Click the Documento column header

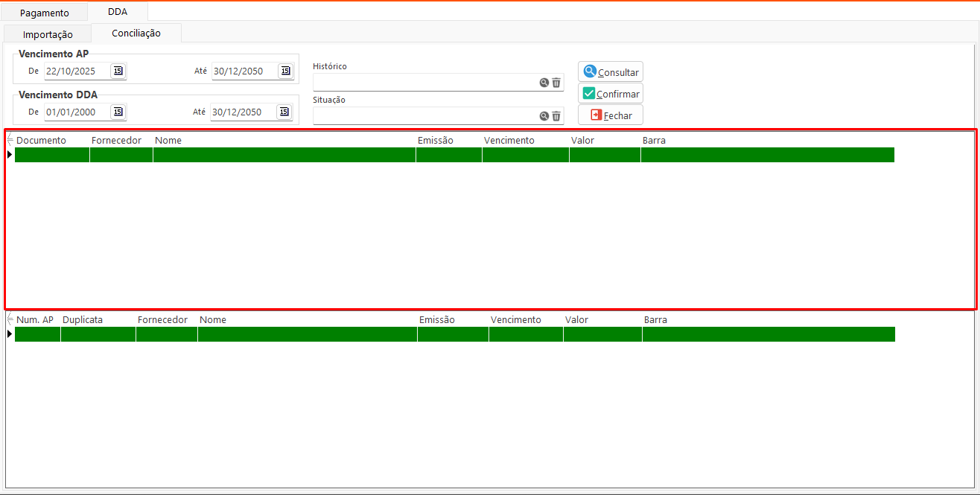42,140
